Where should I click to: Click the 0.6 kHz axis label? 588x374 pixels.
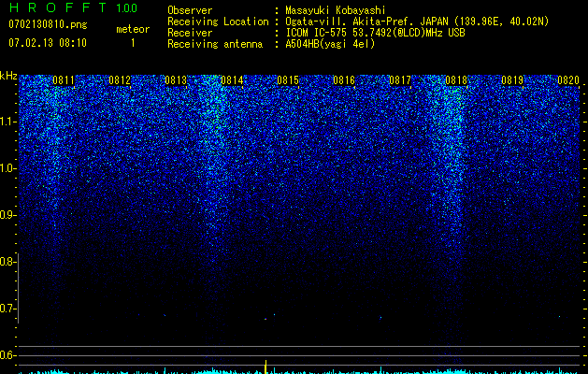click(x=7, y=355)
